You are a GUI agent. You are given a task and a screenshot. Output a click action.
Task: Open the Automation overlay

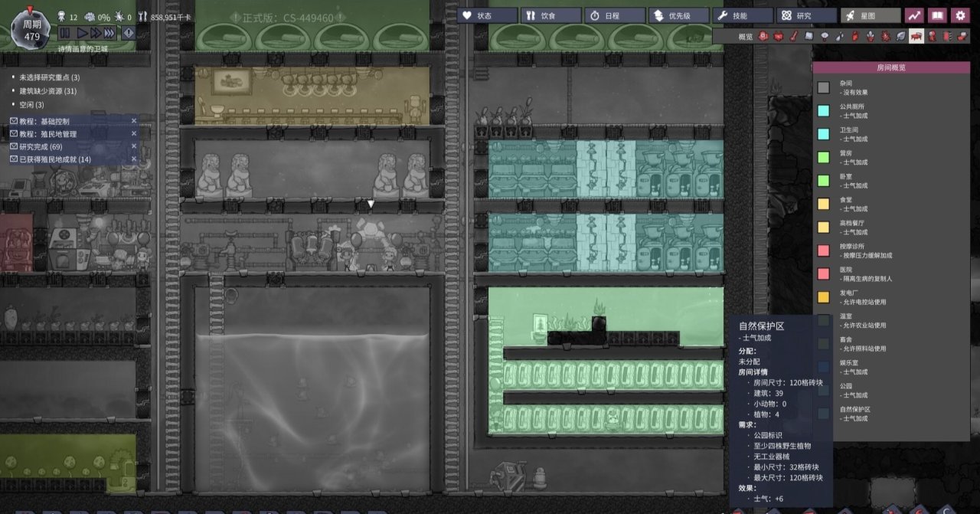947,36
